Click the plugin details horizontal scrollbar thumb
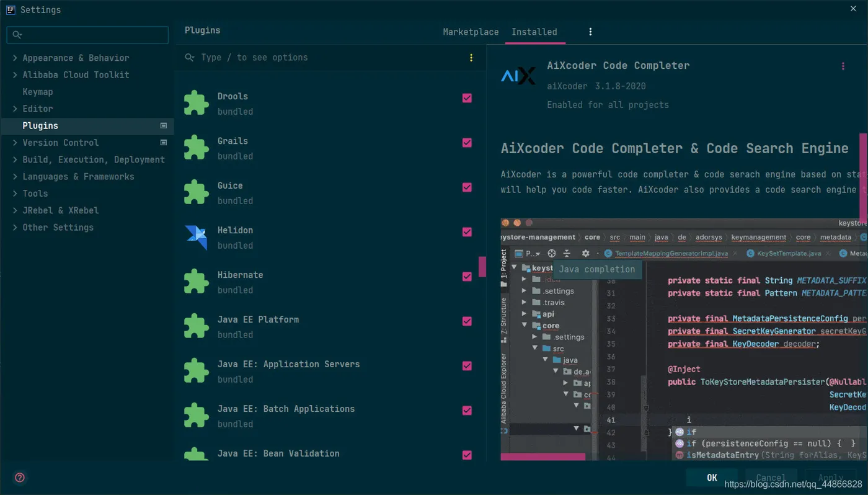The image size is (868, 495). point(543,457)
